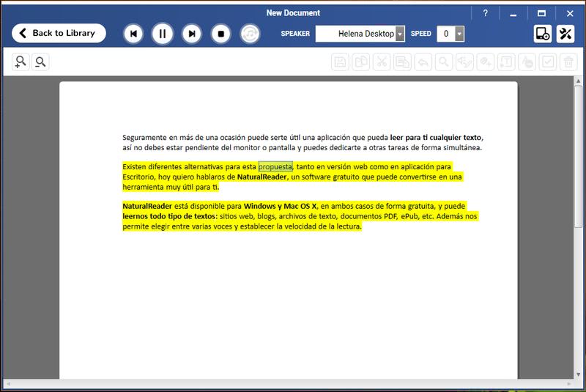Click the scroll down arrow
586x392 pixels.
(578, 374)
